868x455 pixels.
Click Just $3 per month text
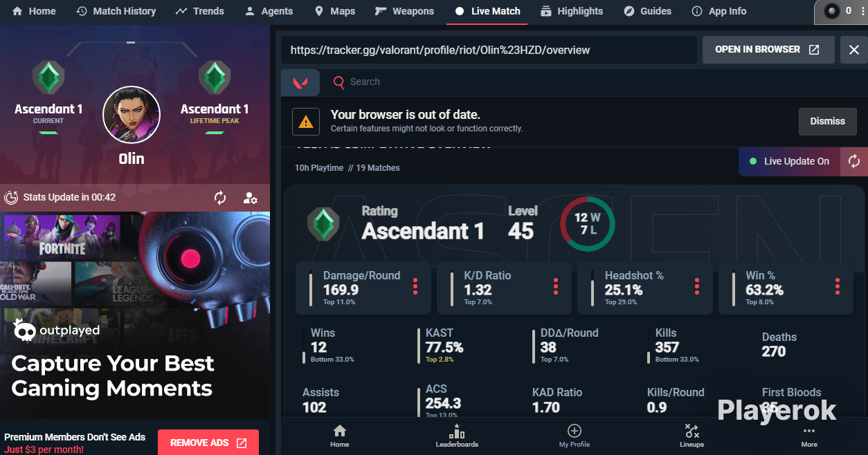coord(44,449)
